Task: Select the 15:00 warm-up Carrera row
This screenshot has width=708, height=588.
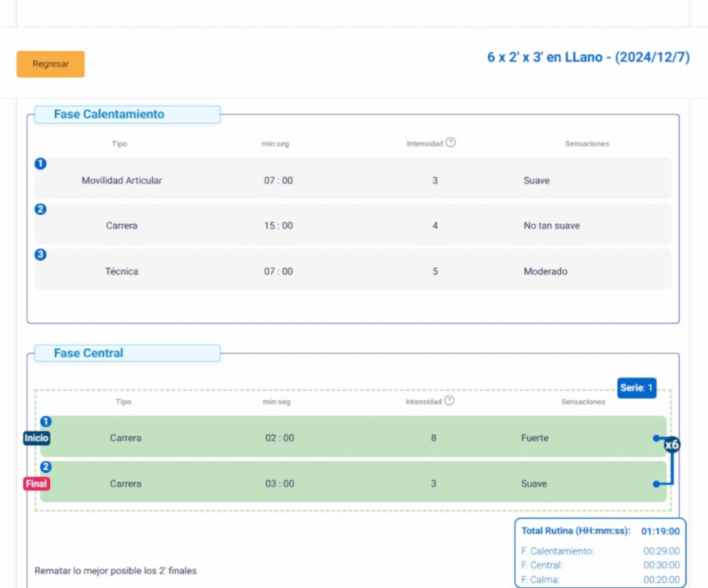Action: point(353,226)
